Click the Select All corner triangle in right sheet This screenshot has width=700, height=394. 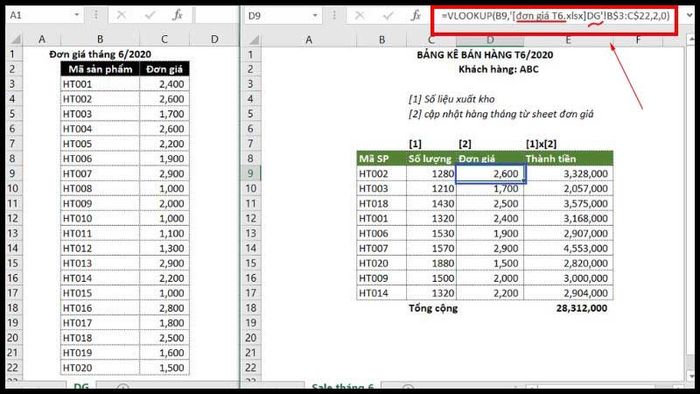pos(253,40)
